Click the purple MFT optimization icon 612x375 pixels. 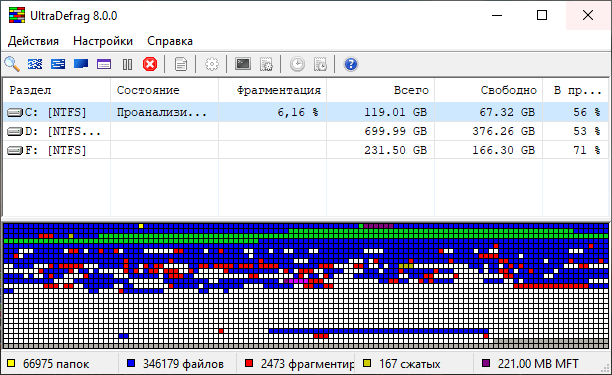click(x=104, y=64)
